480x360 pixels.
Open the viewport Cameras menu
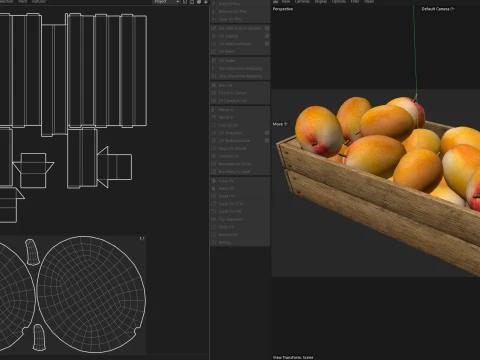[x=302, y=1]
